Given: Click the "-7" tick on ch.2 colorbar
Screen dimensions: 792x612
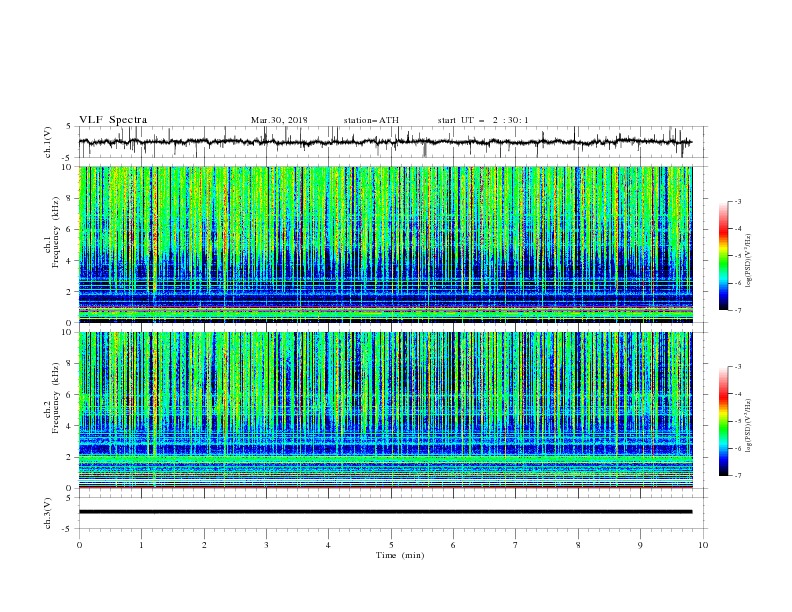Looking at the screenshot, I should [738, 475].
